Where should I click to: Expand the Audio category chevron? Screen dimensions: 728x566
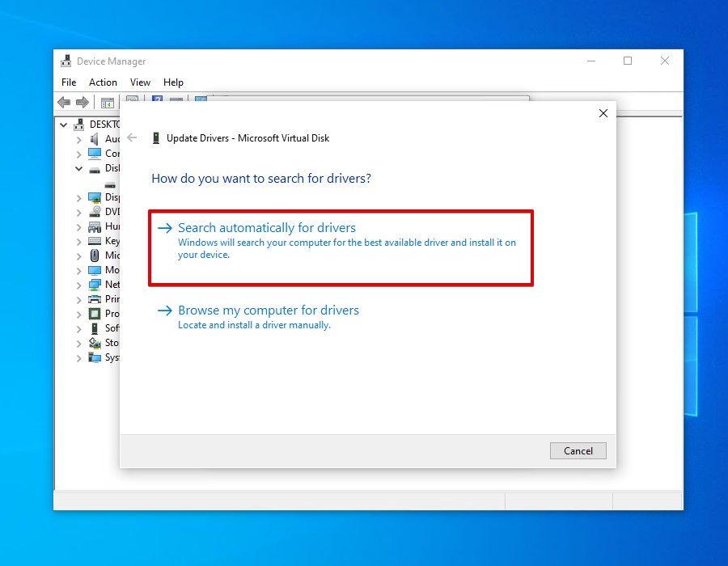79,140
